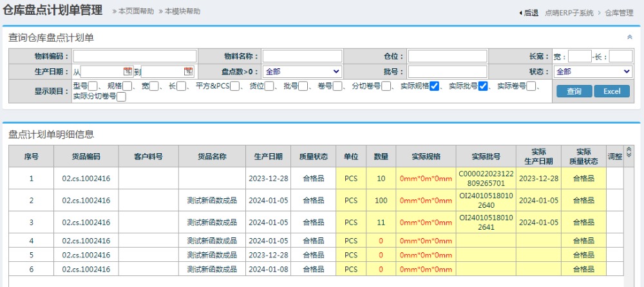Collapse the 查询仓库盘点计划单 query panel
644x287 pixels.
[629, 37]
